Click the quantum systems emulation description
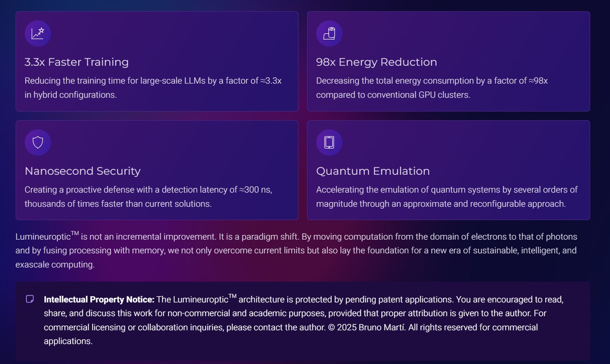 (x=447, y=197)
